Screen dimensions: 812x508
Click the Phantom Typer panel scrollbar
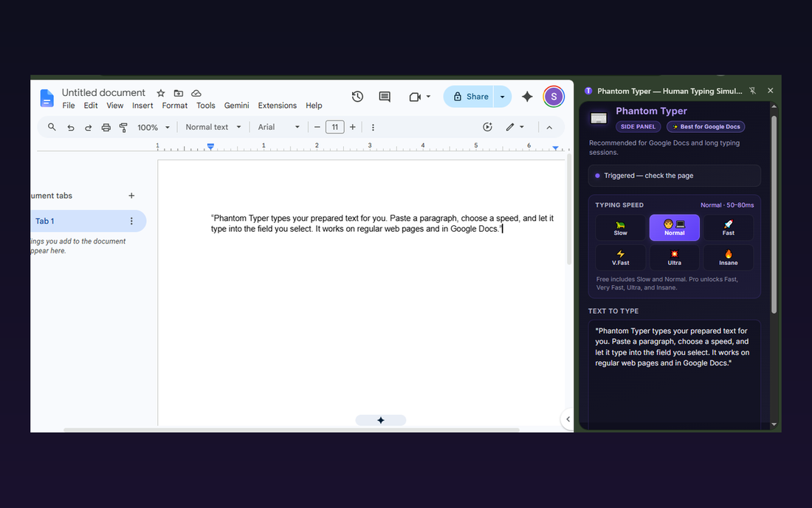[x=774, y=215]
